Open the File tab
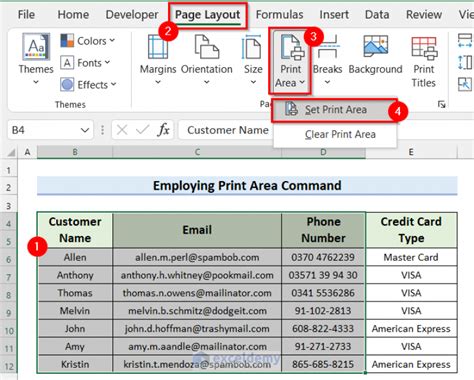This screenshot has height=380, width=474. (x=26, y=15)
